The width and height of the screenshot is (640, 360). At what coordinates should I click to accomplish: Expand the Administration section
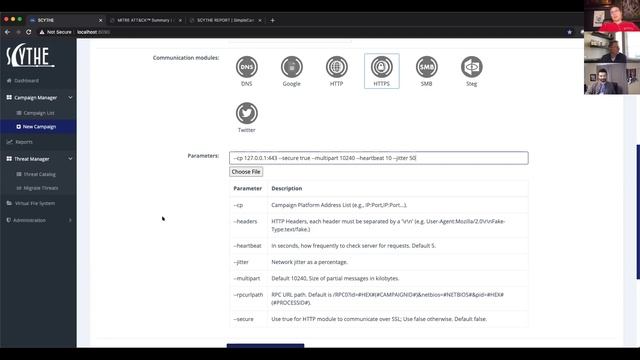click(x=38, y=220)
